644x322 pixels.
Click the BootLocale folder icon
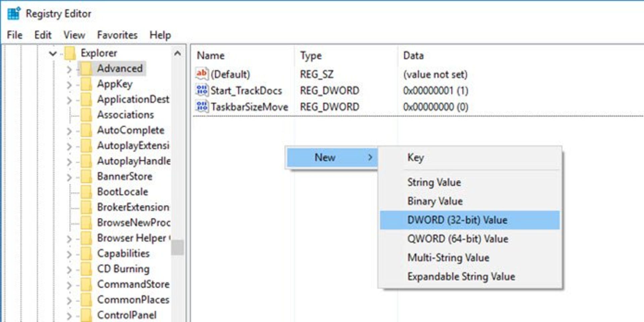pos(86,192)
